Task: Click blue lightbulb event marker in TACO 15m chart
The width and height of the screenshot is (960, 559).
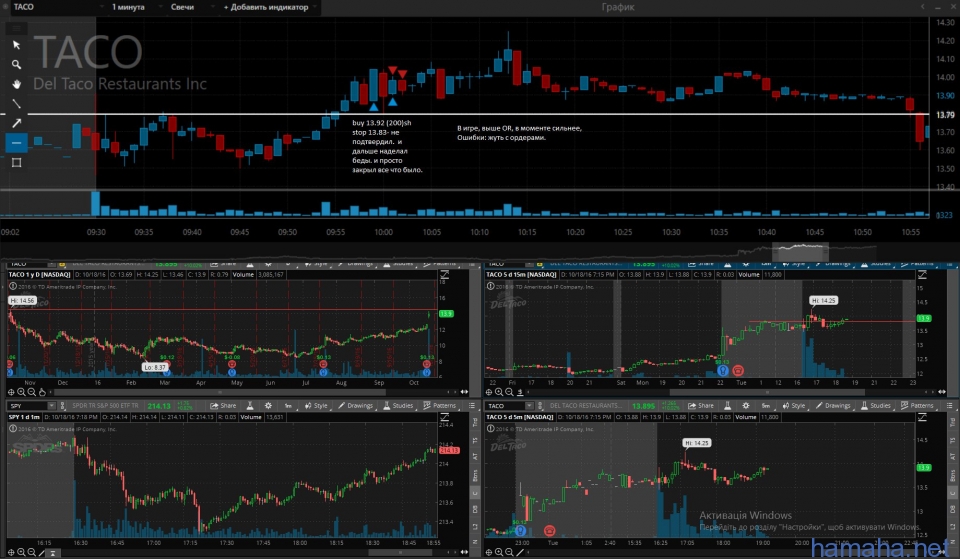Action: point(722,370)
